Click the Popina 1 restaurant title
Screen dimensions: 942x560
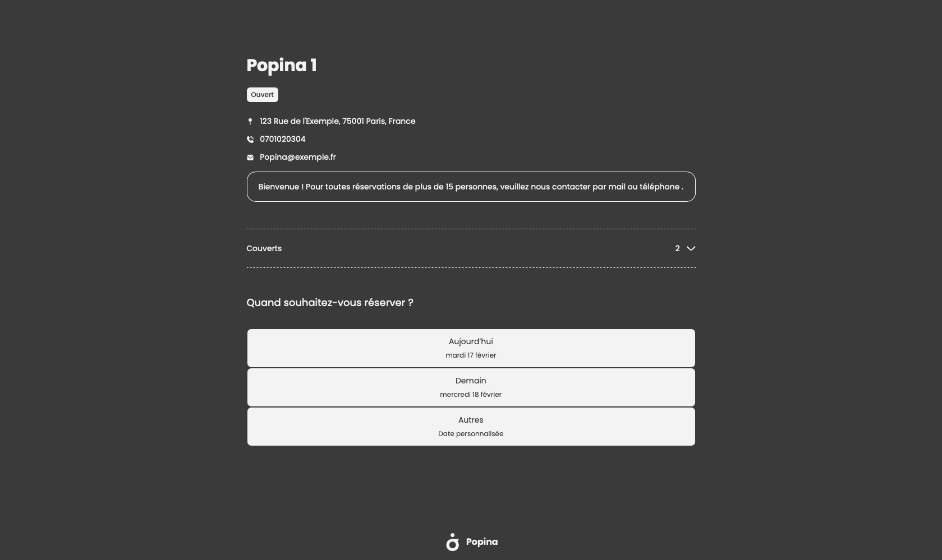tap(282, 65)
